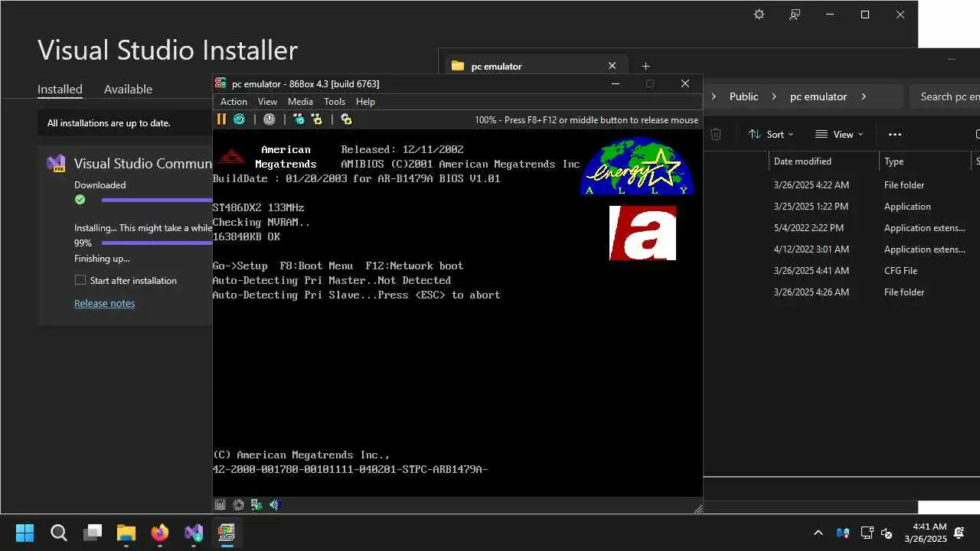
Task: Close the pc emulator Explorer tab
Action: (612, 66)
